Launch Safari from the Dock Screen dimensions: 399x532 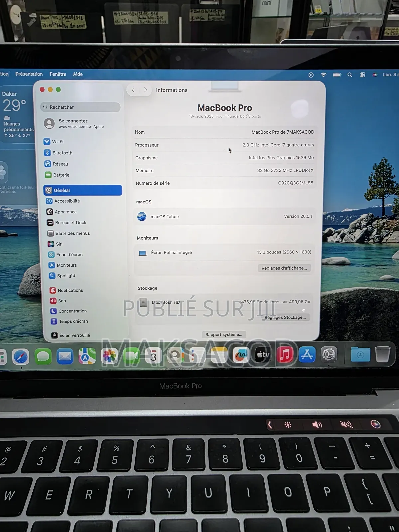point(21,357)
